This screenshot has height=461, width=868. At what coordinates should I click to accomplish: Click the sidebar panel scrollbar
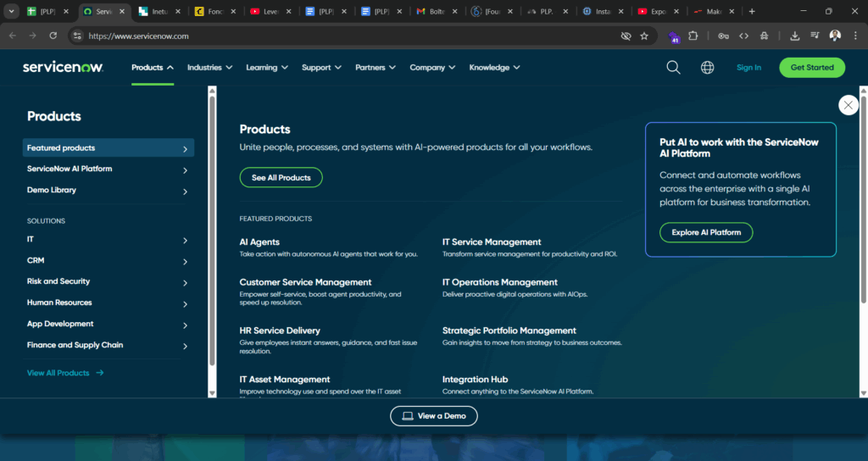212,232
